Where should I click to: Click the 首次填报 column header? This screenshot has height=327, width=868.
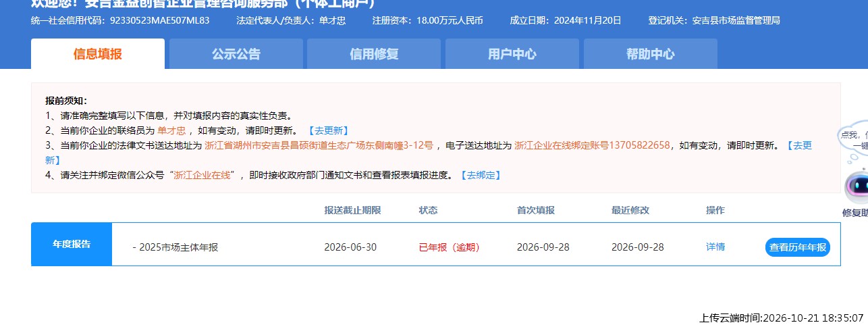pos(536,210)
